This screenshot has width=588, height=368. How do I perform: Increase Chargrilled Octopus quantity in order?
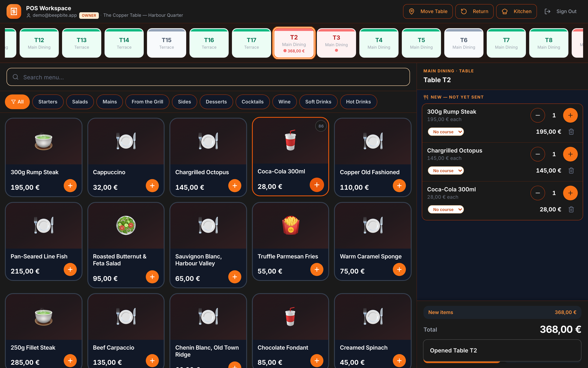tap(570, 154)
